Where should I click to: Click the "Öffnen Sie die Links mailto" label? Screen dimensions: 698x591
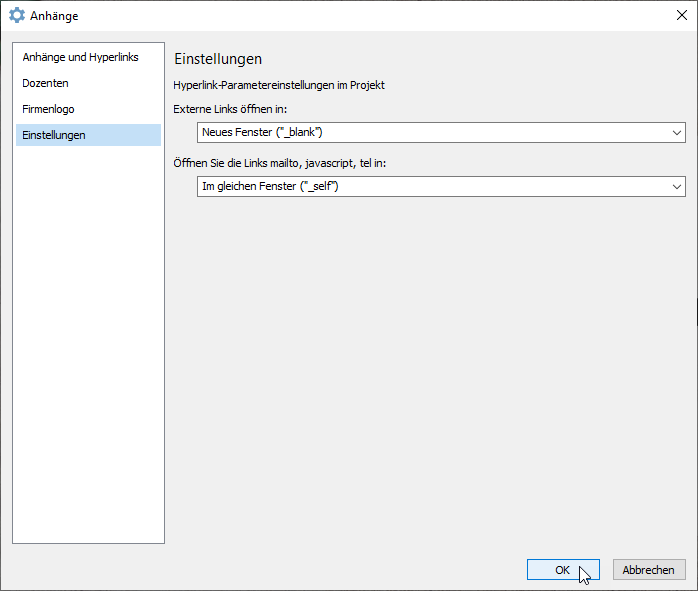click(280, 162)
